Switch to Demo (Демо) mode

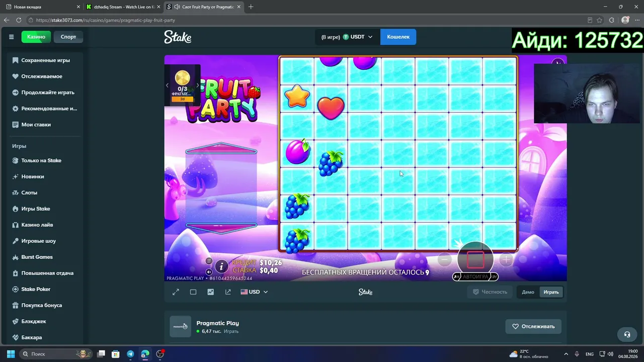pyautogui.click(x=528, y=292)
